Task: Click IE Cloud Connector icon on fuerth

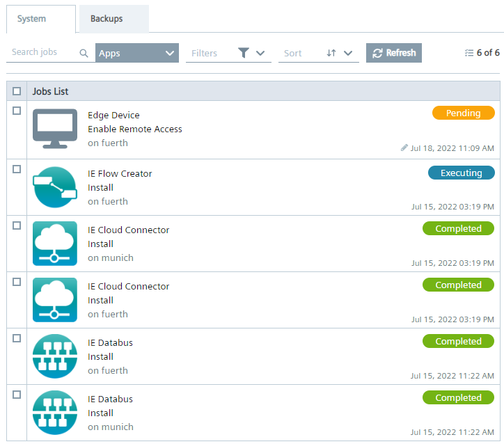Action: coord(55,300)
